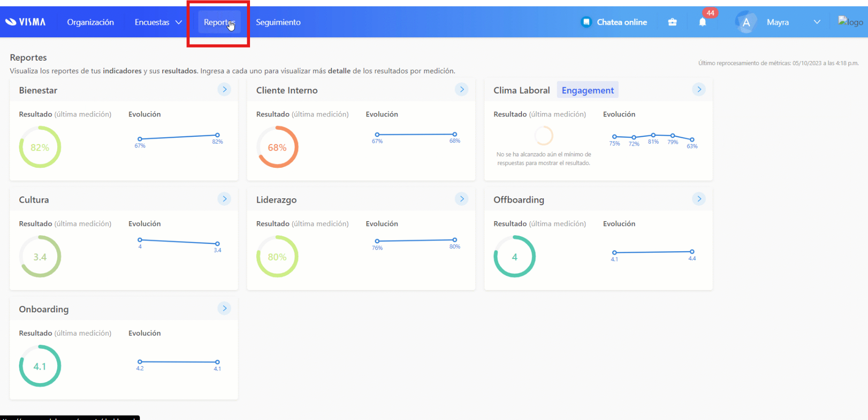The height and width of the screenshot is (420, 868).
Task: Open Offboarding report via arrow
Action: point(699,199)
